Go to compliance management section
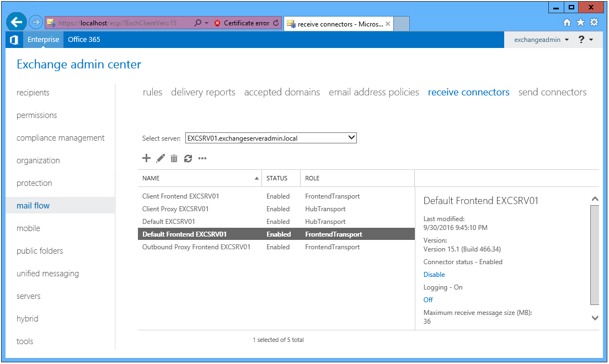The height and width of the screenshot is (364, 609). [60, 138]
